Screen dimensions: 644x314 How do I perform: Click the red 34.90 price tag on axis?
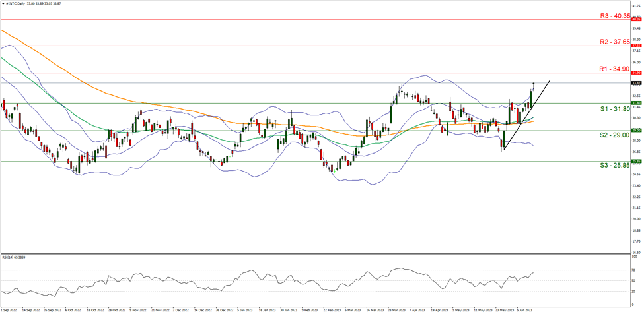[635, 73]
